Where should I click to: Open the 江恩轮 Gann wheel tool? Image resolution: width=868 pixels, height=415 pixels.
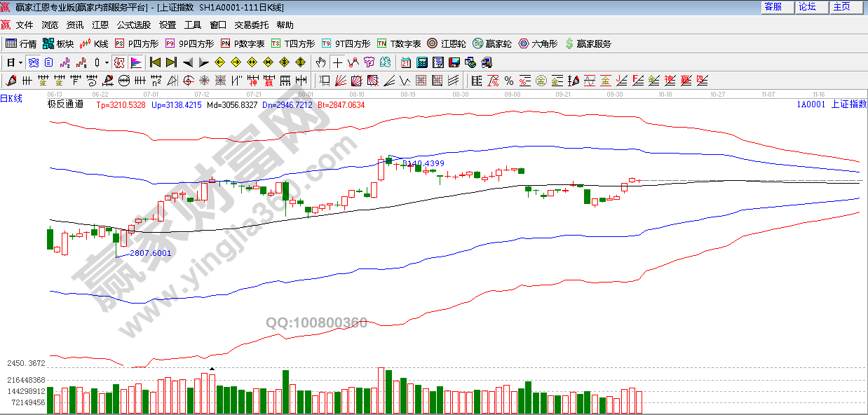click(x=447, y=43)
